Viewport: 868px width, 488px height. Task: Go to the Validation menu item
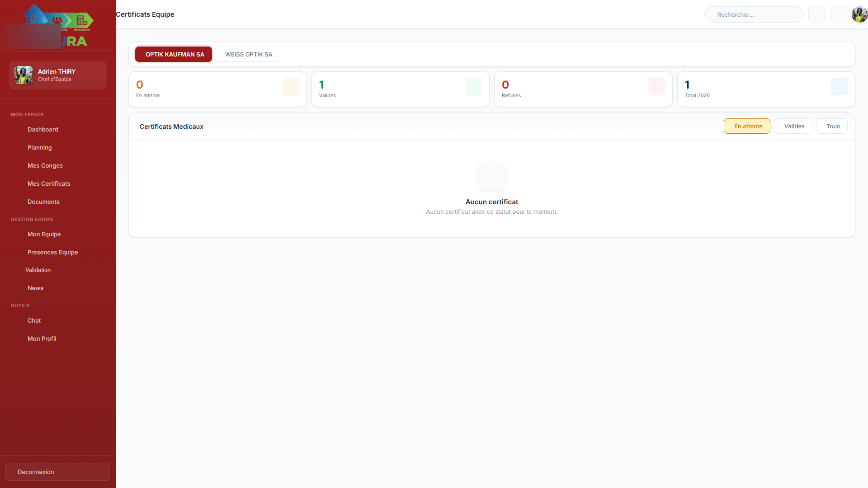tap(38, 270)
